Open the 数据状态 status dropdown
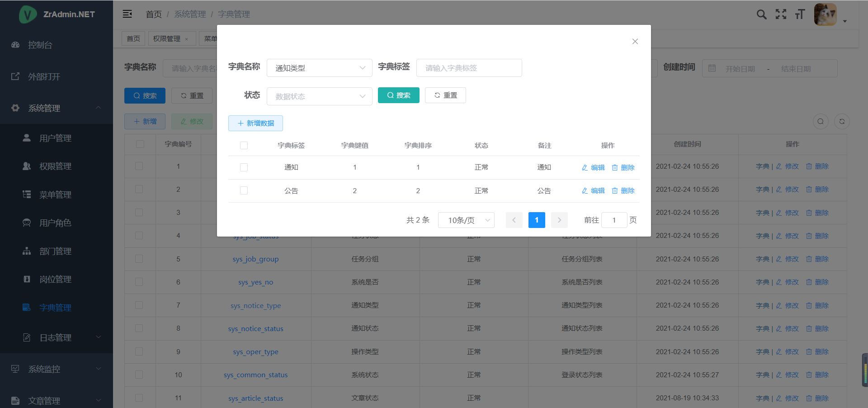 (x=319, y=96)
